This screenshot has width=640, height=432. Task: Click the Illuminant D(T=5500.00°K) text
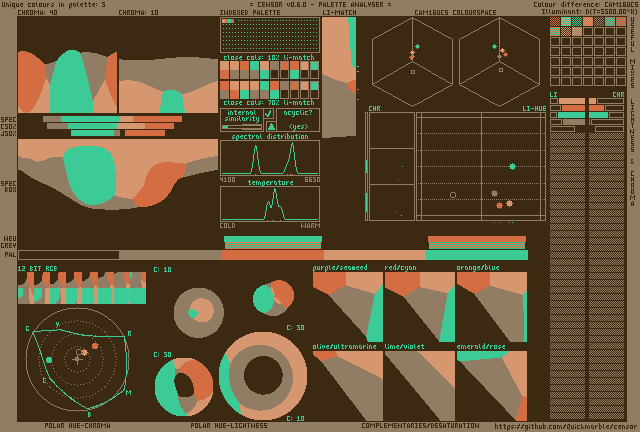click(x=589, y=11)
